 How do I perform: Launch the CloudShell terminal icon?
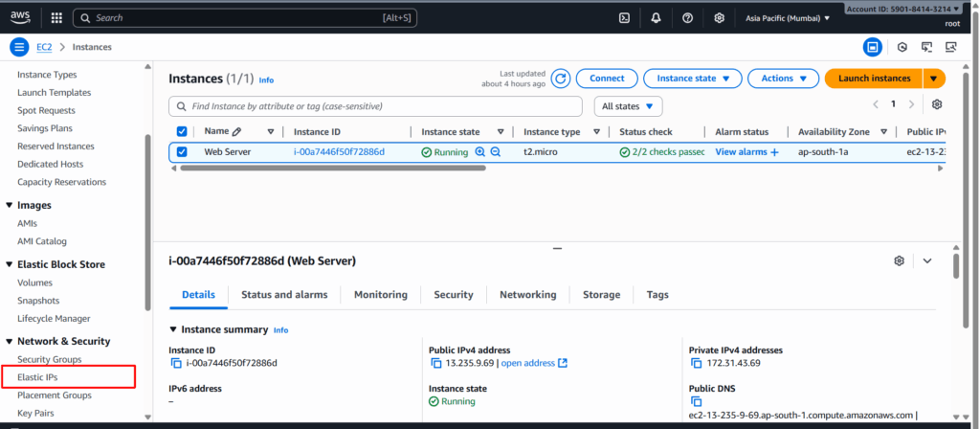point(624,18)
